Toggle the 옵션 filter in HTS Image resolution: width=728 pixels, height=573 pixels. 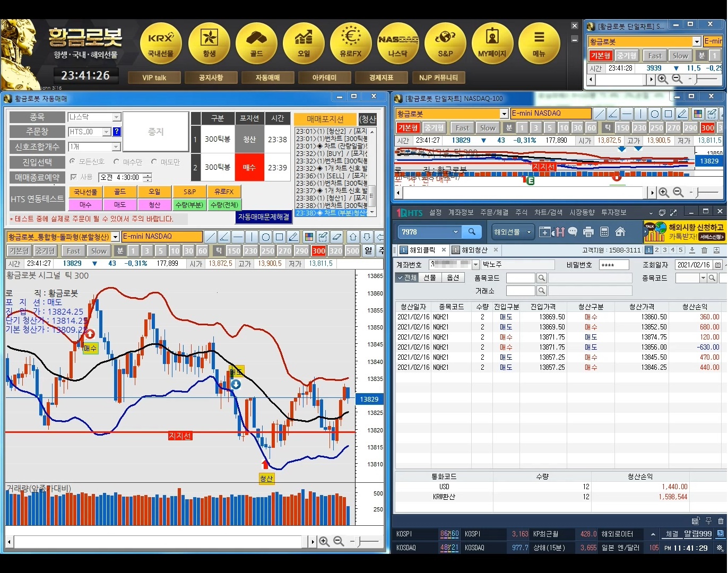[x=453, y=278]
